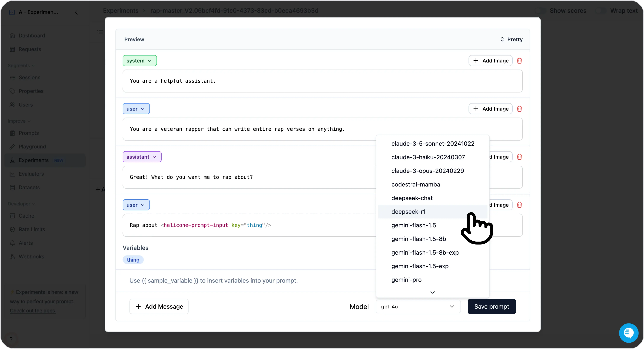Screen dimensions: 644x349
Task: Select deepseek-chat model option
Action: [x=432, y=198]
